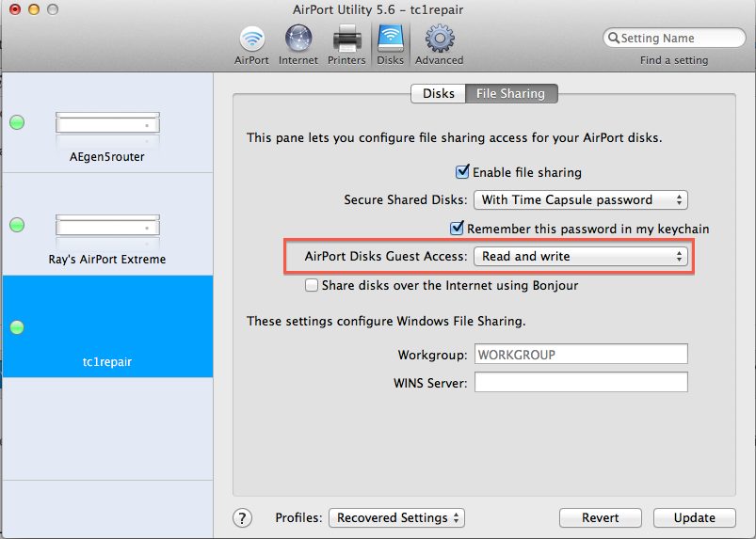Click green status light beside AEgen5router
Screen dimensions: 756x539
[17, 122]
